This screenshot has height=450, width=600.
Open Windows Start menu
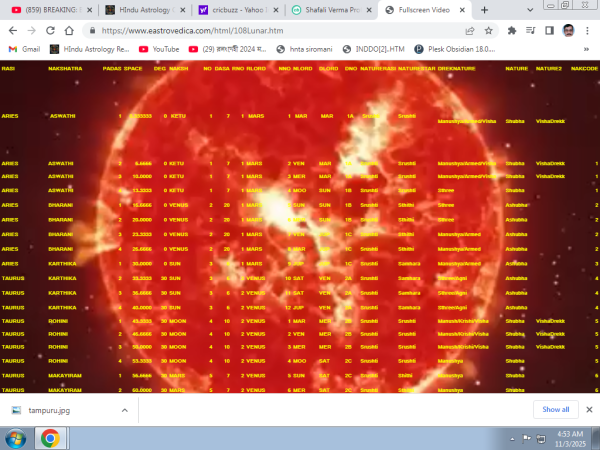[16, 437]
